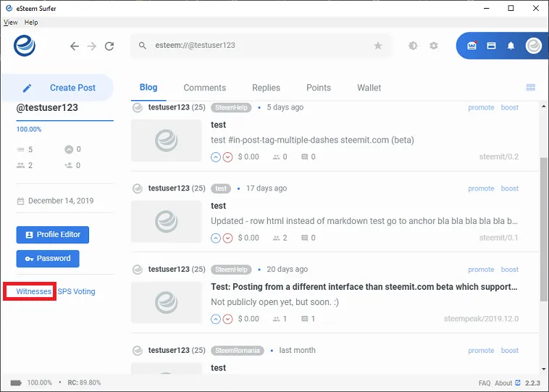Open the View menu
Screen dimensions: 549x392
pos(11,22)
